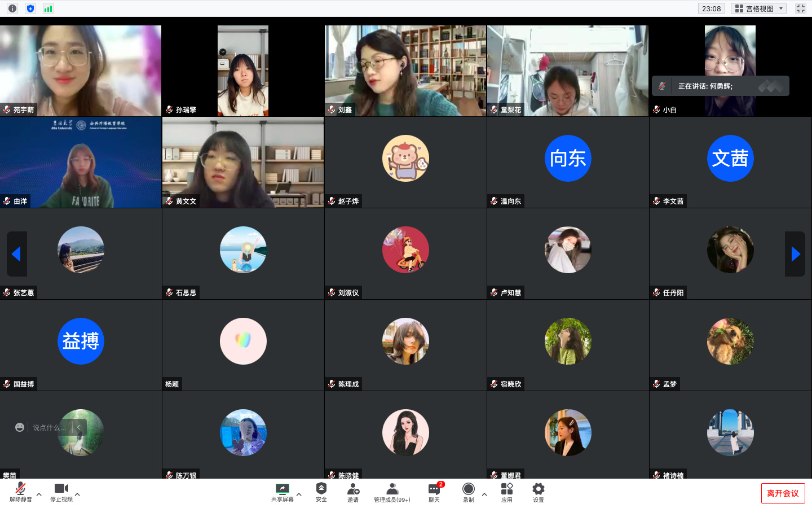Go to next page of participants

click(795, 254)
